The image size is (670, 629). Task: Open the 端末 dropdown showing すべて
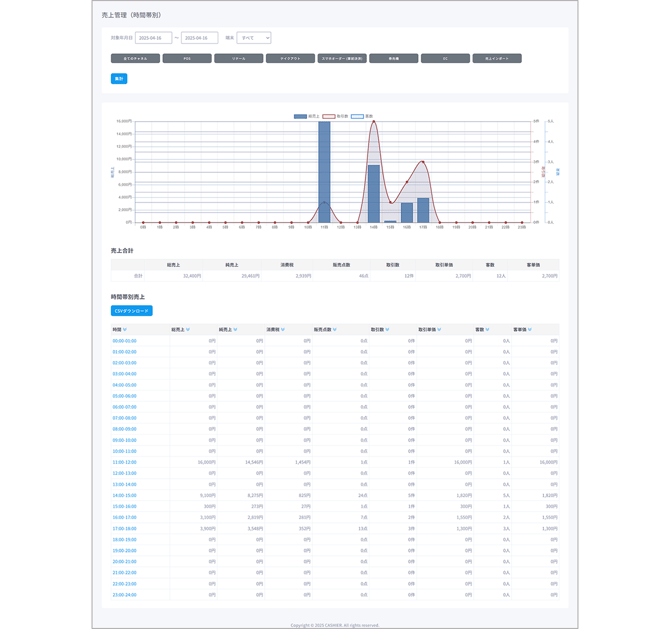[x=254, y=38]
